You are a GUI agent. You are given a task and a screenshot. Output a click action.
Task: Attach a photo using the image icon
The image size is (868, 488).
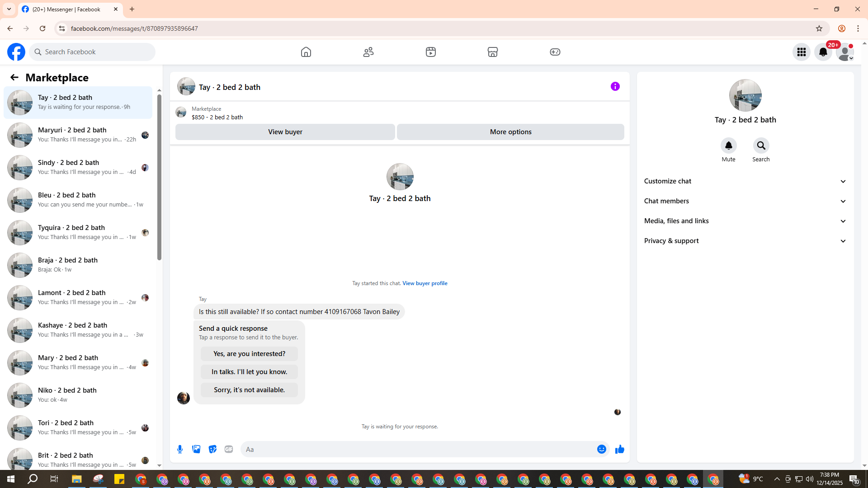click(x=196, y=449)
